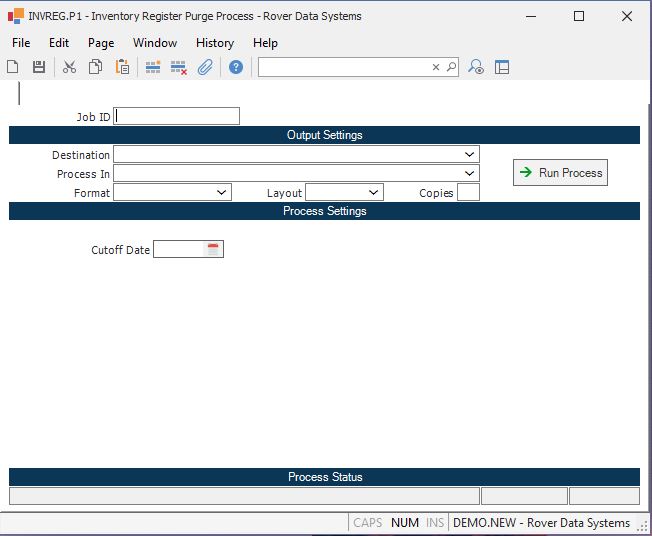The image size is (652, 536).
Task: Expand the Destination dropdown
Action: click(x=469, y=155)
